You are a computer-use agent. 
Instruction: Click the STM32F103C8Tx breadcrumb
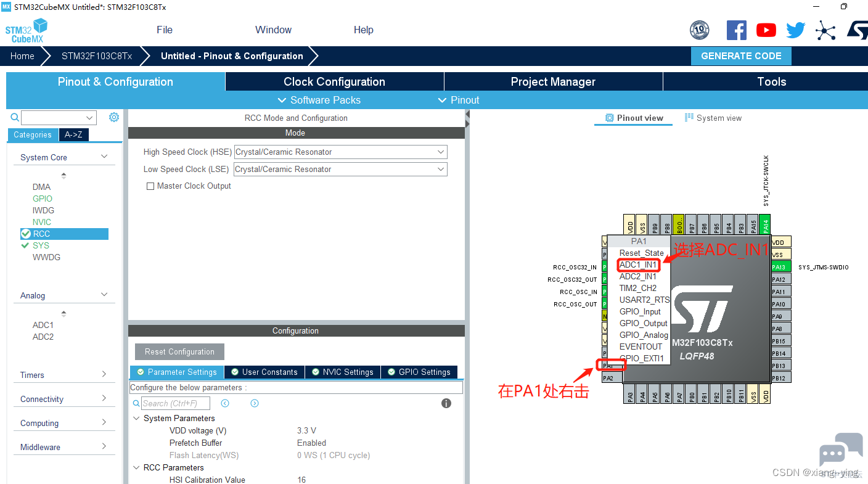[97, 55]
